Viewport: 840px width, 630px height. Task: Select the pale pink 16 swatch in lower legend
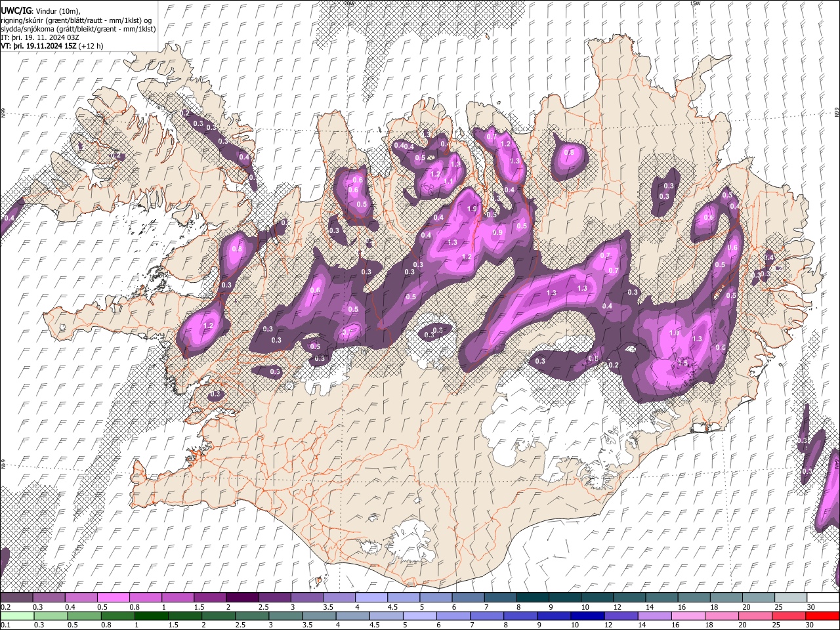(689, 616)
